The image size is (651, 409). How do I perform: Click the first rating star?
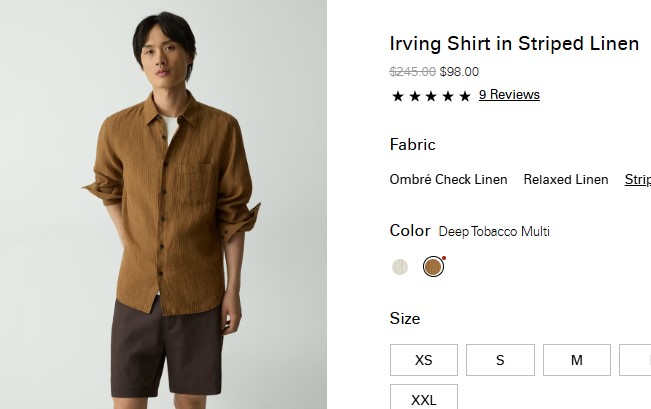[x=398, y=96]
